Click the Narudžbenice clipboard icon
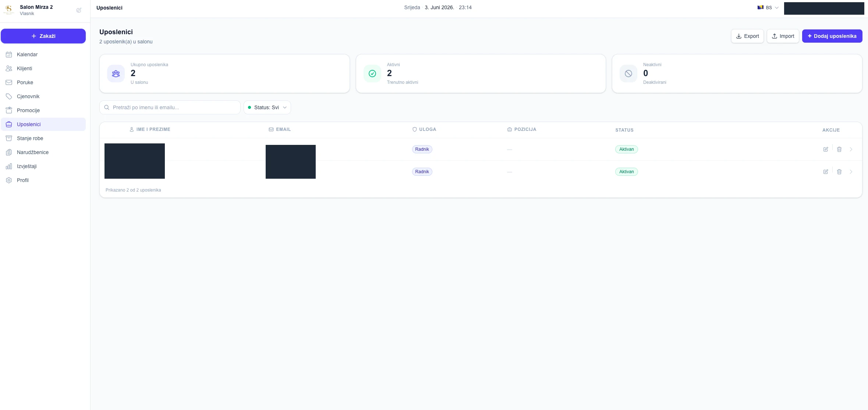868x410 pixels. coord(9,152)
